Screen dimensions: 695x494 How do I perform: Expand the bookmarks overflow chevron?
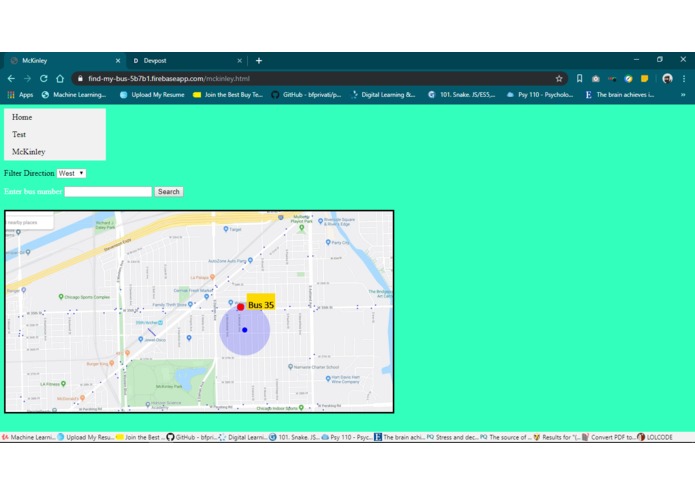pos(683,94)
